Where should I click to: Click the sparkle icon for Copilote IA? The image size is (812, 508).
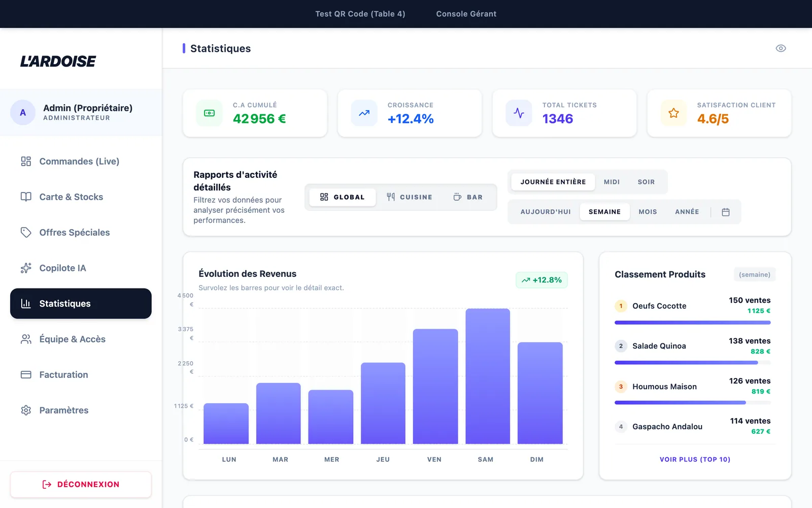point(26,268)
